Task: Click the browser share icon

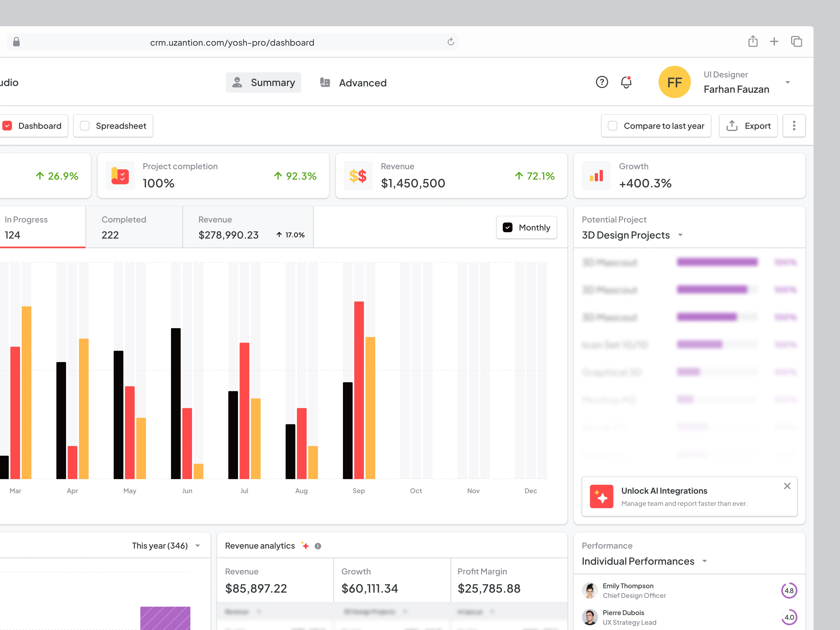Action: click(x=753, y=41)
